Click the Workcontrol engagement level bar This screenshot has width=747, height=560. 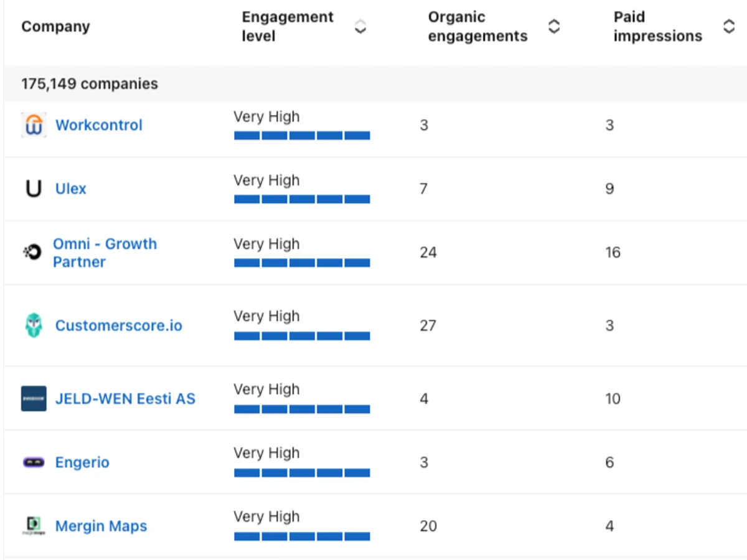click(x=302, y=136)
